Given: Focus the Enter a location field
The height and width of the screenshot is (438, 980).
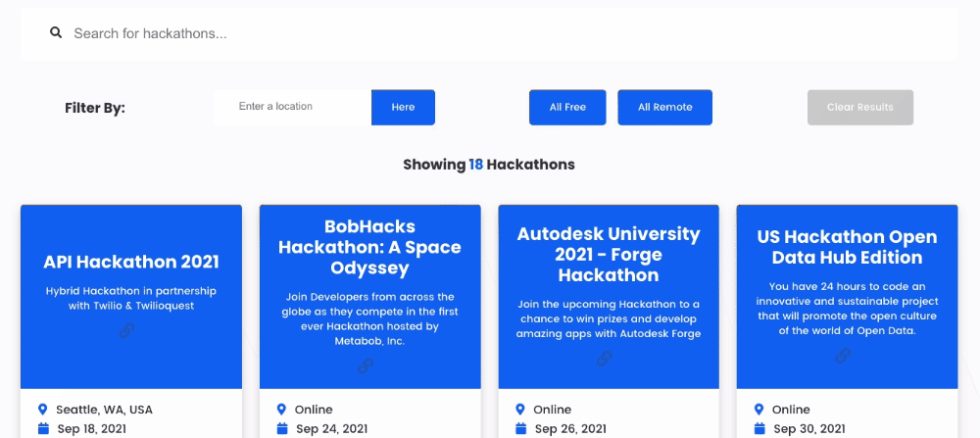Looking at the screenshot, I should click(x=292, y=107).
